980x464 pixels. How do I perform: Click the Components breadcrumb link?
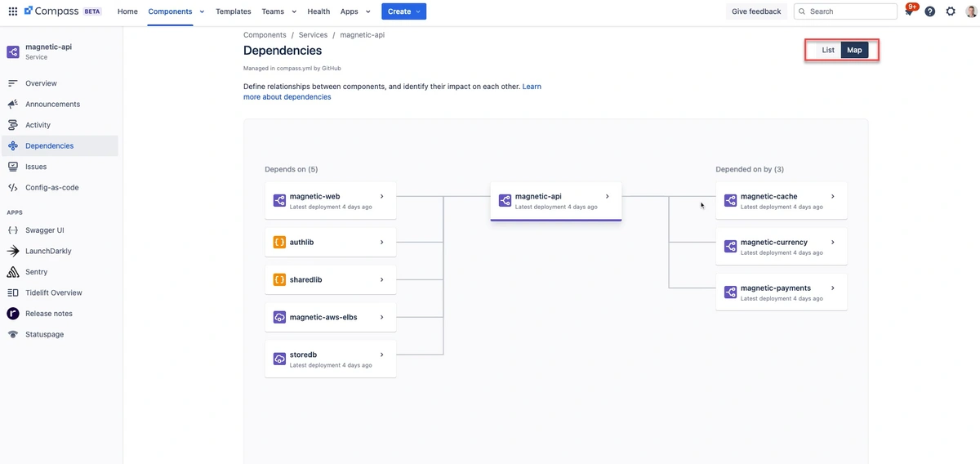(265, 35)
